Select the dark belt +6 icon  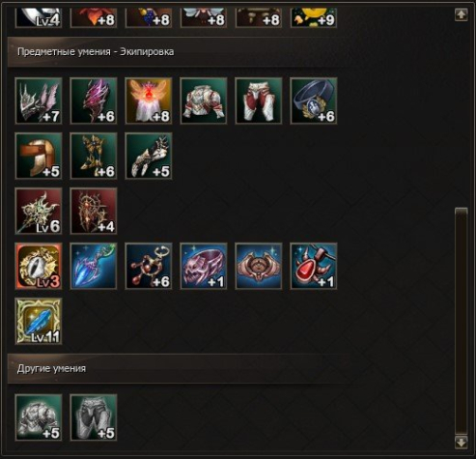[314, 100]
